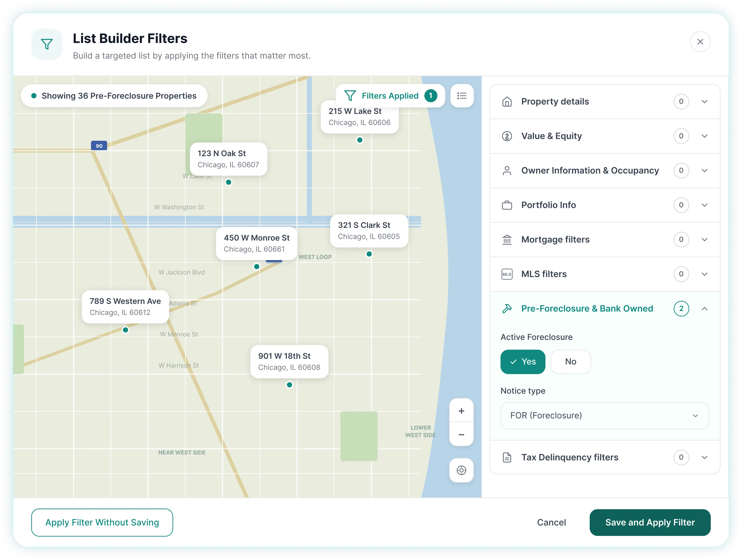Expand the Tax Delinquency filters section
The image size is (742, 560).
[x=605, y=457]
